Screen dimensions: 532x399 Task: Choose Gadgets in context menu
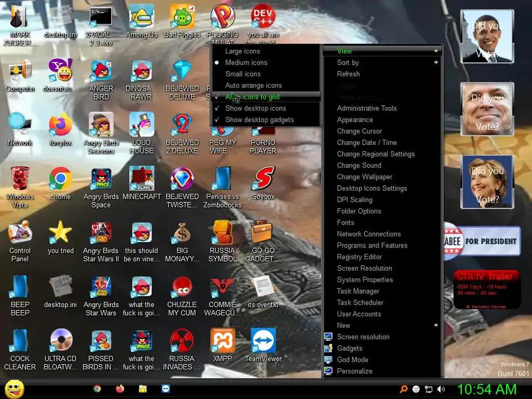pyautogui.click(x=382, y=348)
